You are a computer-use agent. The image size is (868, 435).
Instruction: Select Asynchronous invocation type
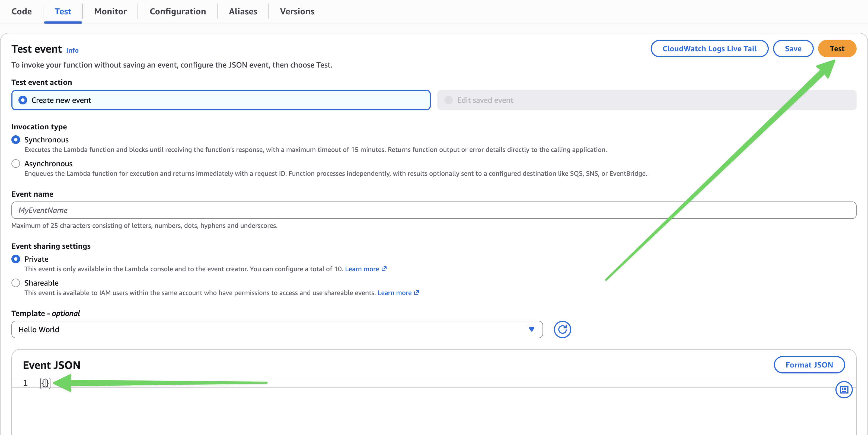[x=16, y=164]
